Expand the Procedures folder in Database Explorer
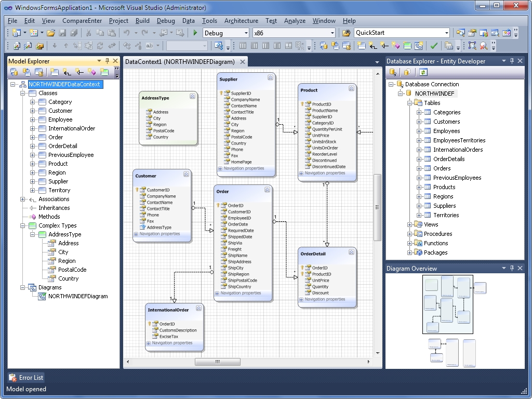Screen dimensions: 532x399 point(409,234)
